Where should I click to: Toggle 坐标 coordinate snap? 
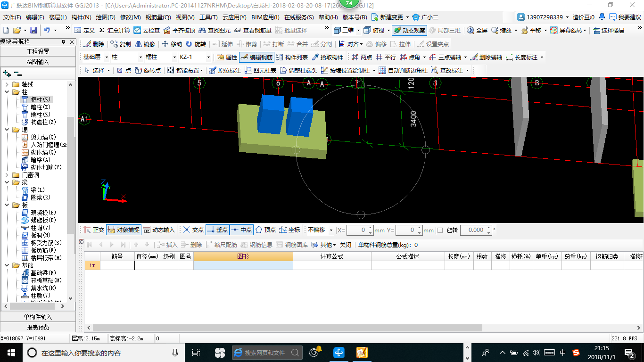[289, 230]
